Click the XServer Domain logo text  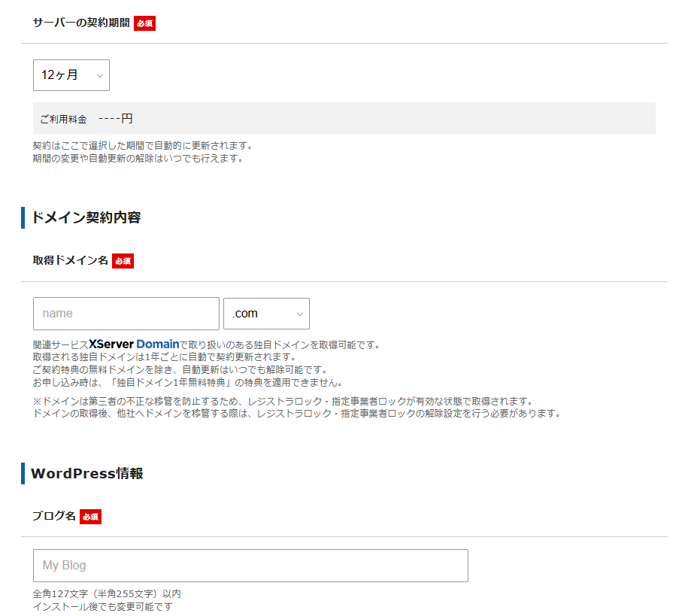(134, 344)
